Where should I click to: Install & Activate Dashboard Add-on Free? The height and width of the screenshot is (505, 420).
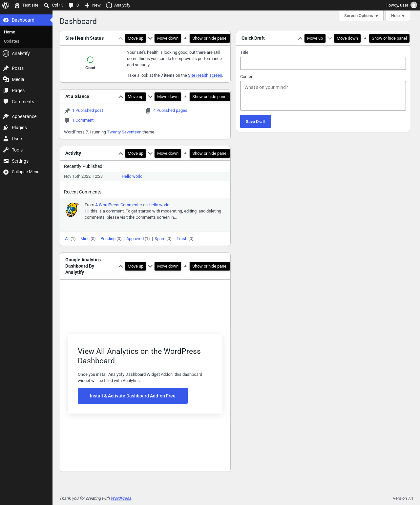click(133, 396)
